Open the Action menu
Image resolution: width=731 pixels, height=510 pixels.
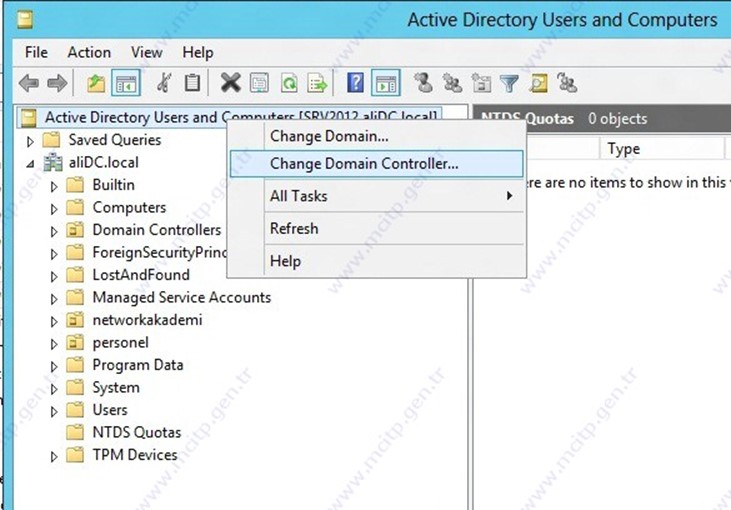[89, 52]
